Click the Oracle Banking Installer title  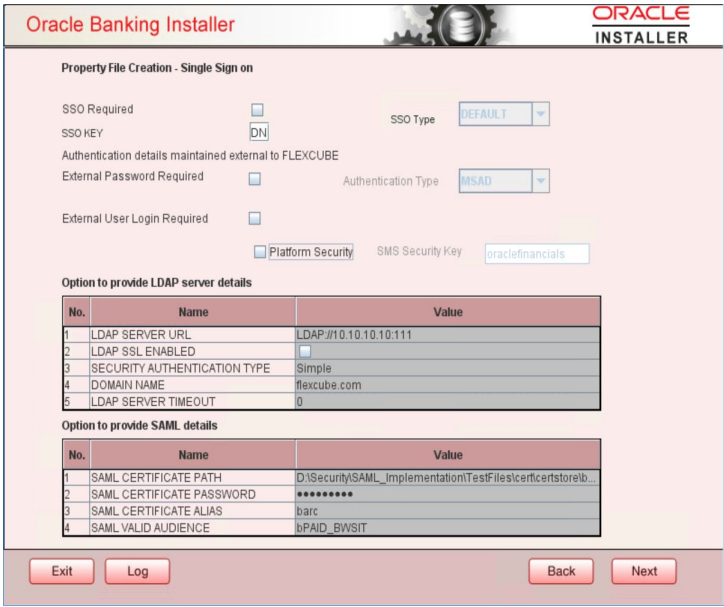[x=130, y=24]
